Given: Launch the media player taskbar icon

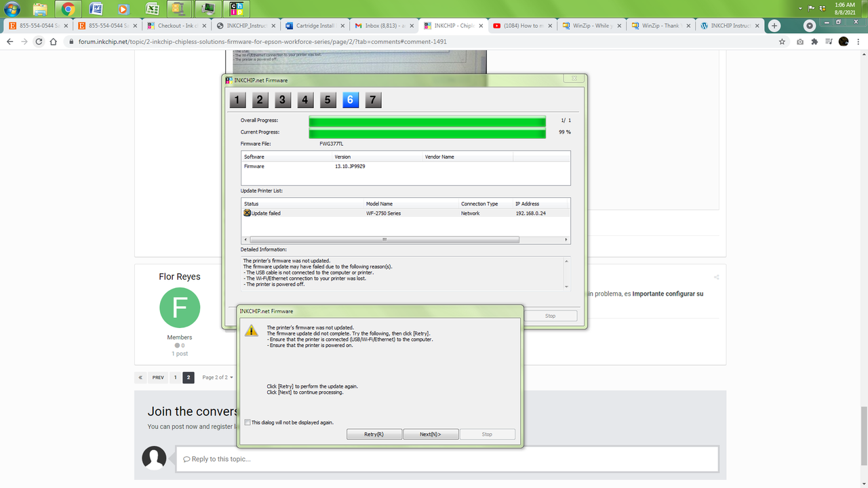Looking at the screenshot, I should [124, 9].
